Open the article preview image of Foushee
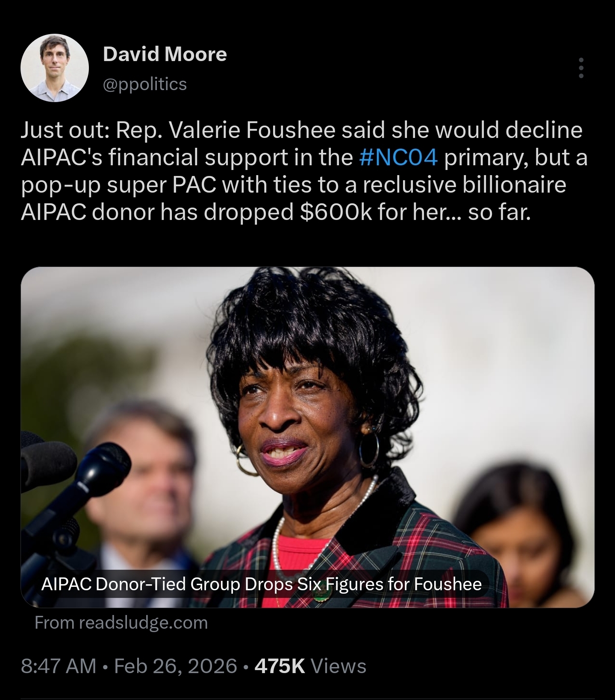This screenshot has height=700, width=615. click(x=307, y=437)
